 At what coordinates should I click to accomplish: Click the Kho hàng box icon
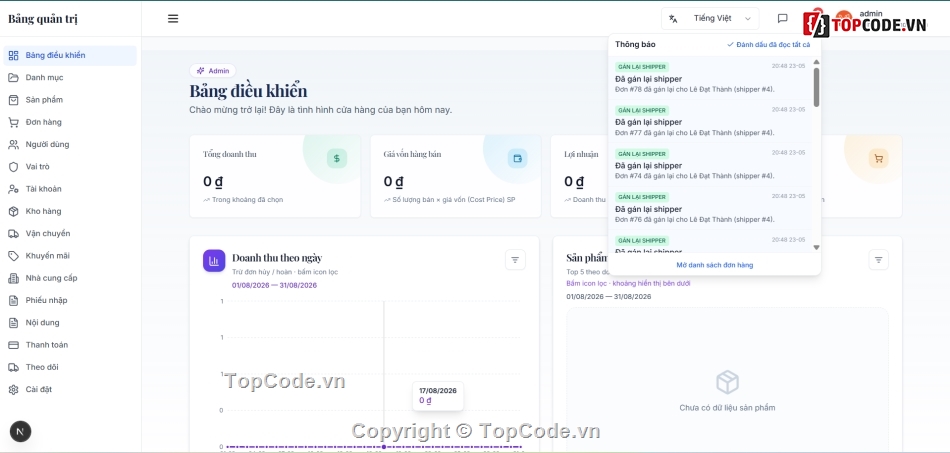(x=13, y=211)
